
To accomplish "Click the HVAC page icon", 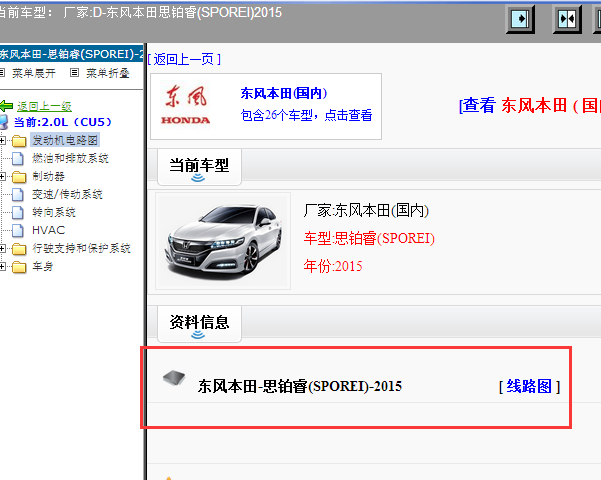I will [18, 230].
